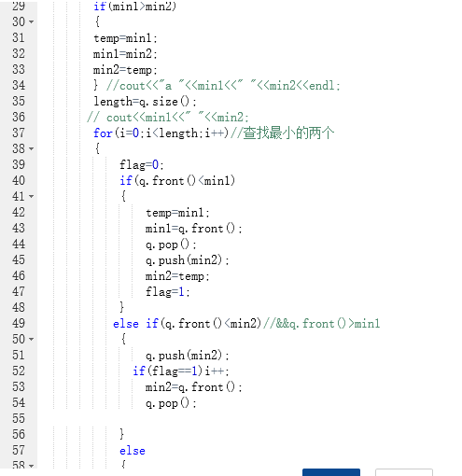Place cursor on 'min2=temp;' at line 46
Screen dimensions: 462x476
pos(177,276)
